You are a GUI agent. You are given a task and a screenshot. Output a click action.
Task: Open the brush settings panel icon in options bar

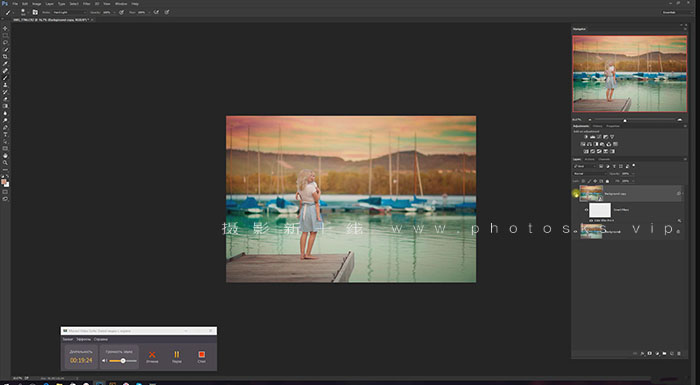[x=35, y=12]
